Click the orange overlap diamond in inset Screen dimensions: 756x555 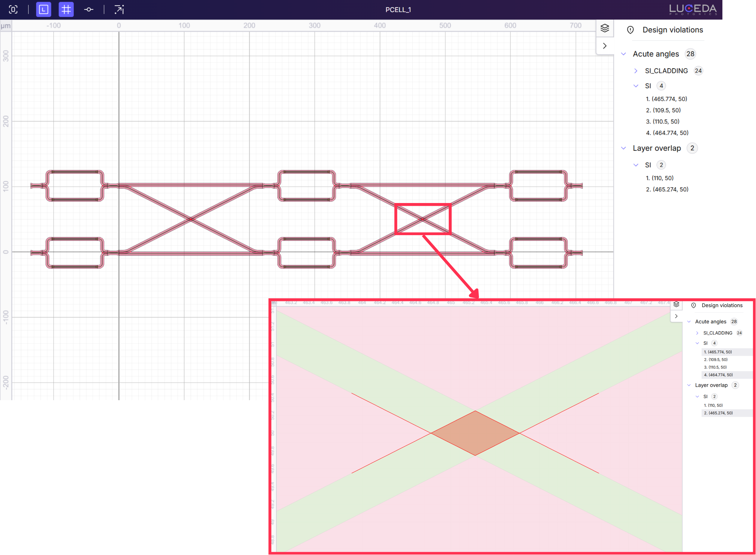(475, 433)
